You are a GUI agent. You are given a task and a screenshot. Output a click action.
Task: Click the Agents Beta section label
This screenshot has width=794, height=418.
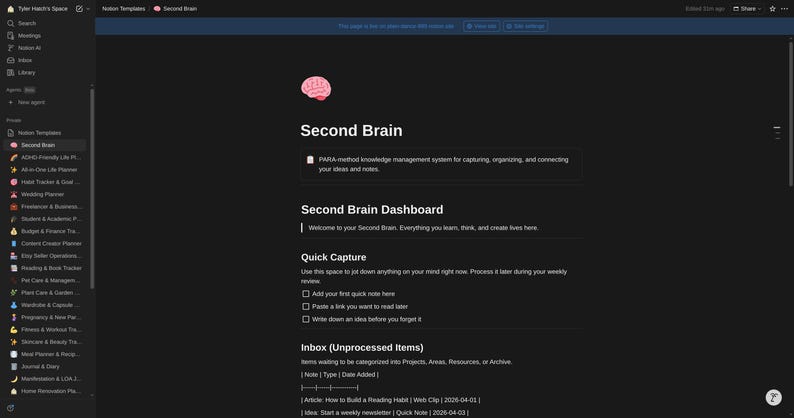click(21, 90)
